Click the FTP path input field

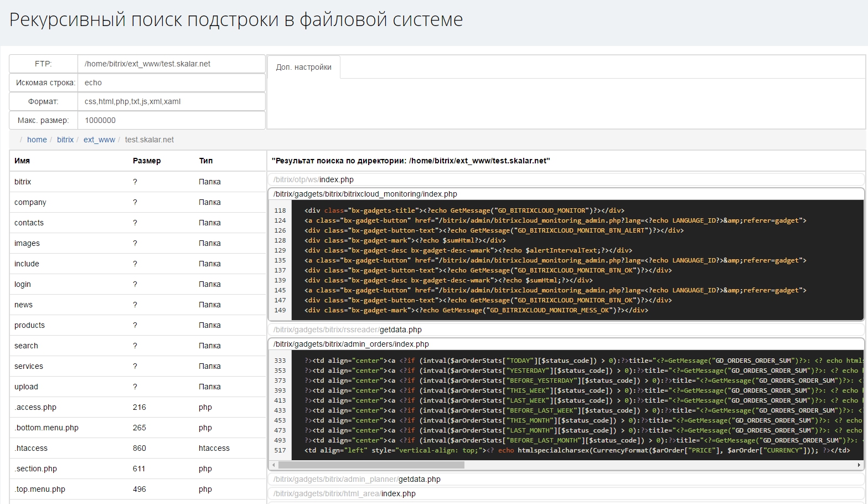tap(170, 64)
